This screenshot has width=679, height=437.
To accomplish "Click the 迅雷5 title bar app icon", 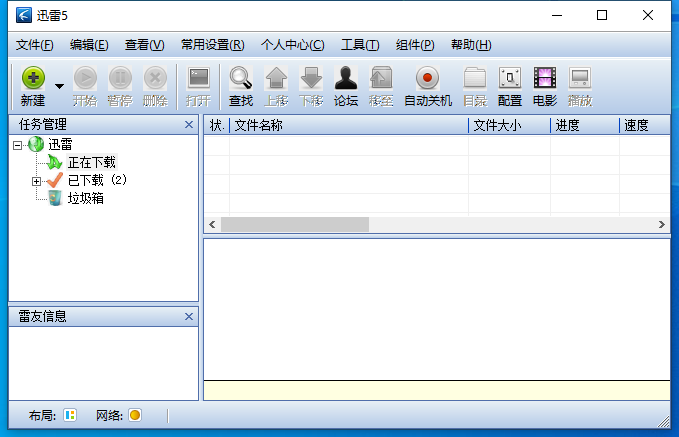I will coord(24,15).
